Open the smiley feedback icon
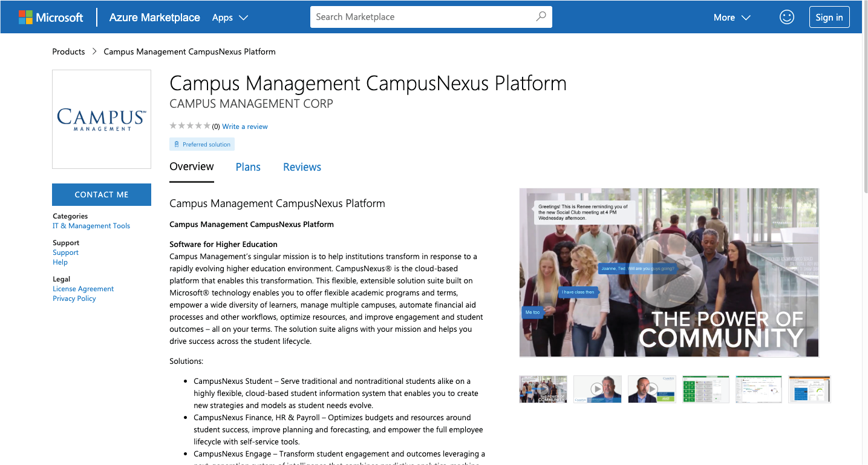 click(786, 17)
